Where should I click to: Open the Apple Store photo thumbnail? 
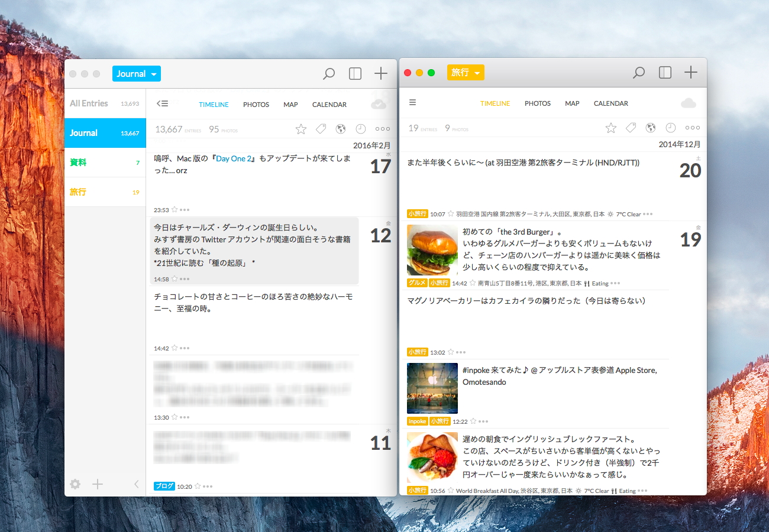click(432, 388)
